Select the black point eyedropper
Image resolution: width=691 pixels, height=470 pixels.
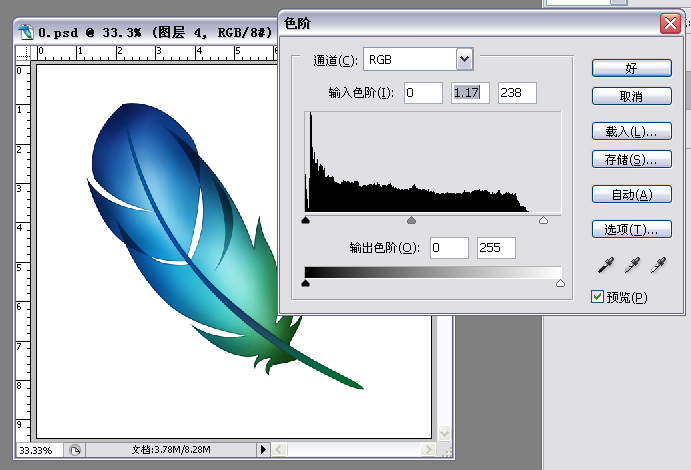606,265
